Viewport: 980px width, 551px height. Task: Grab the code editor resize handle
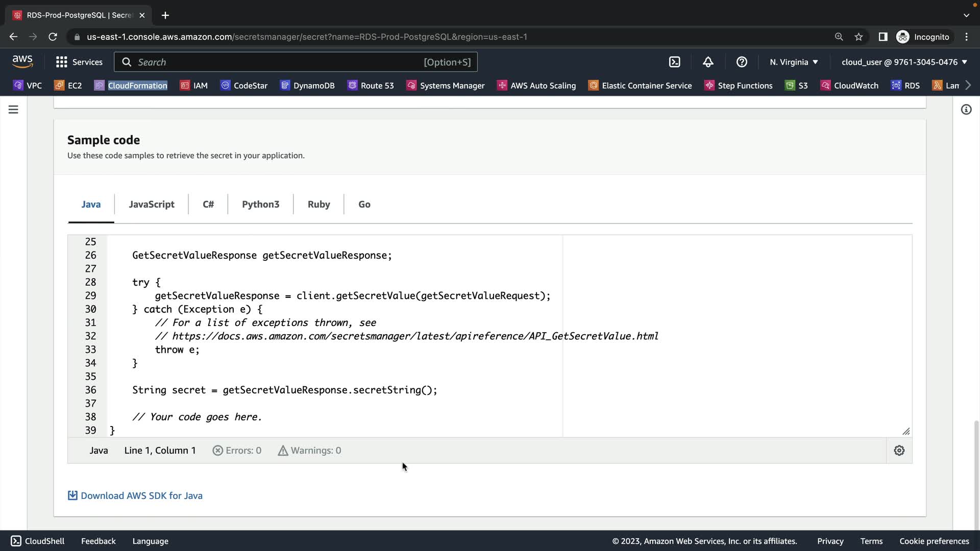(x=906, y=432)
